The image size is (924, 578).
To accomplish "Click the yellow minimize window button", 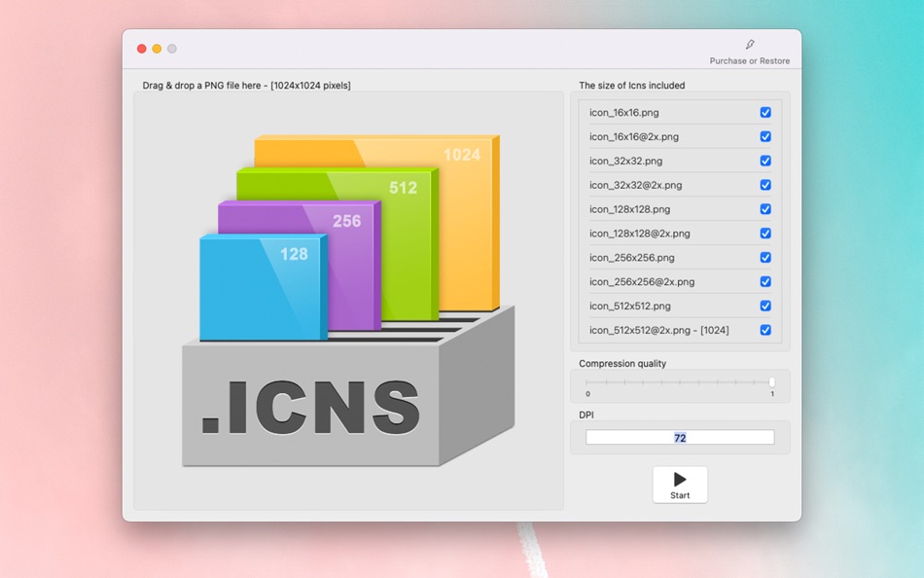I will 157,49.
